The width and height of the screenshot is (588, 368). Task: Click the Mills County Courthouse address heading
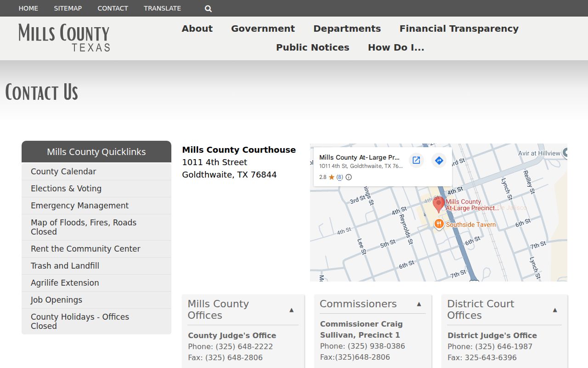tap(239, 150)
